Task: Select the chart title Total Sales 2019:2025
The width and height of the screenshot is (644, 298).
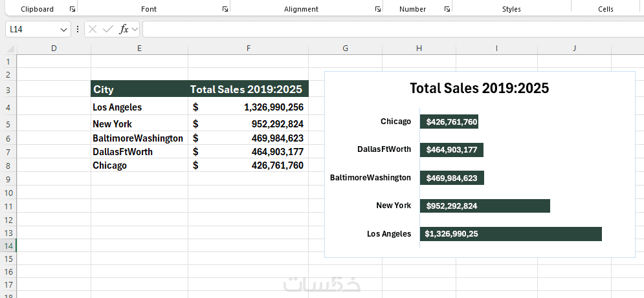Action: tap(479, 89)
